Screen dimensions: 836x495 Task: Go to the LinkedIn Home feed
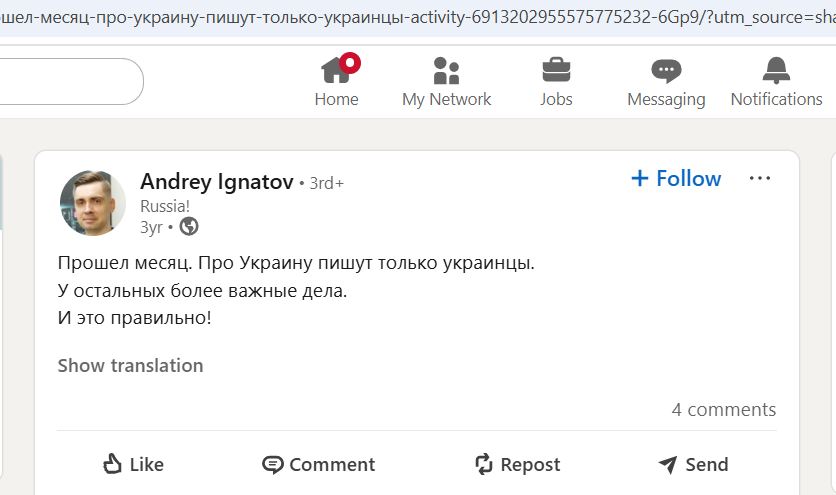[336, 81]
